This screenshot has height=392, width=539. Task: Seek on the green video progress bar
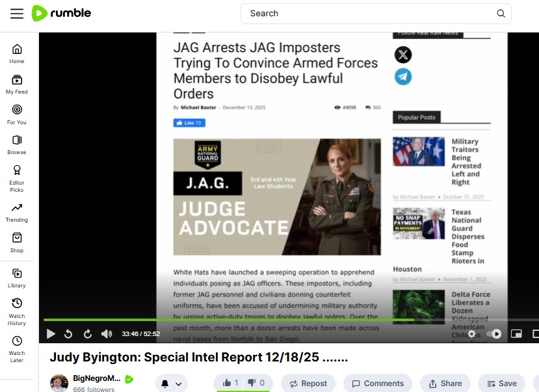click(x=291, y=320)
